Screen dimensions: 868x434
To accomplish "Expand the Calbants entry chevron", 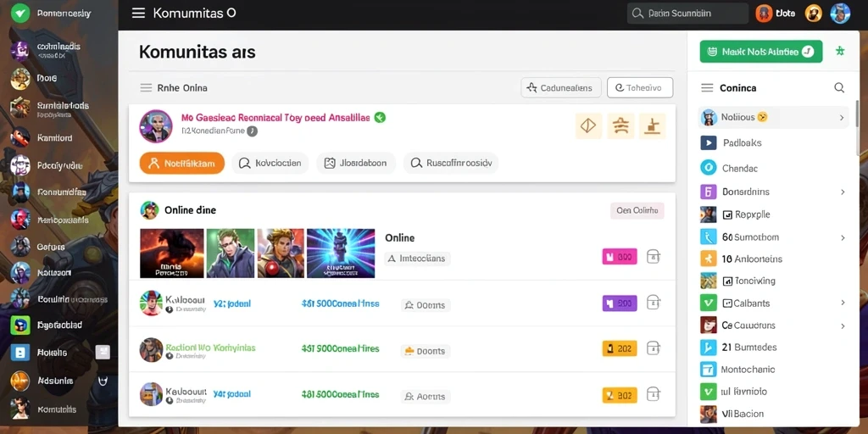I will coord(843,303).
